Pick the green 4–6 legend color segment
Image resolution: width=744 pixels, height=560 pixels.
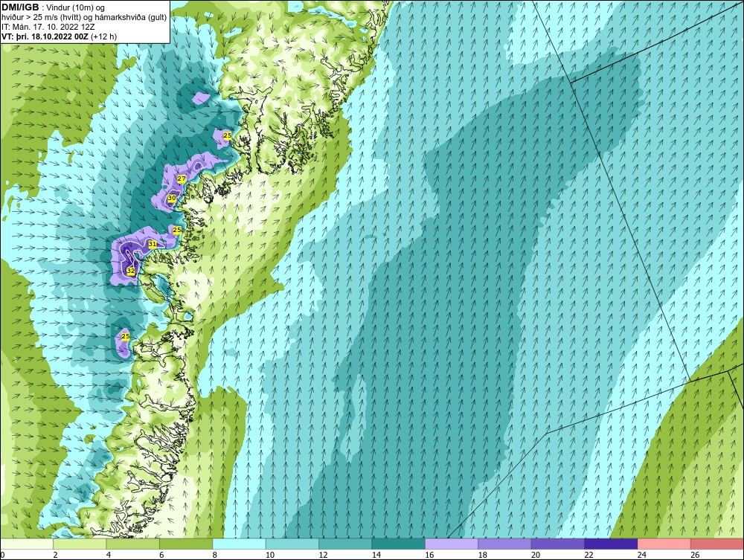pyautogui.click(x=133, y=544)
